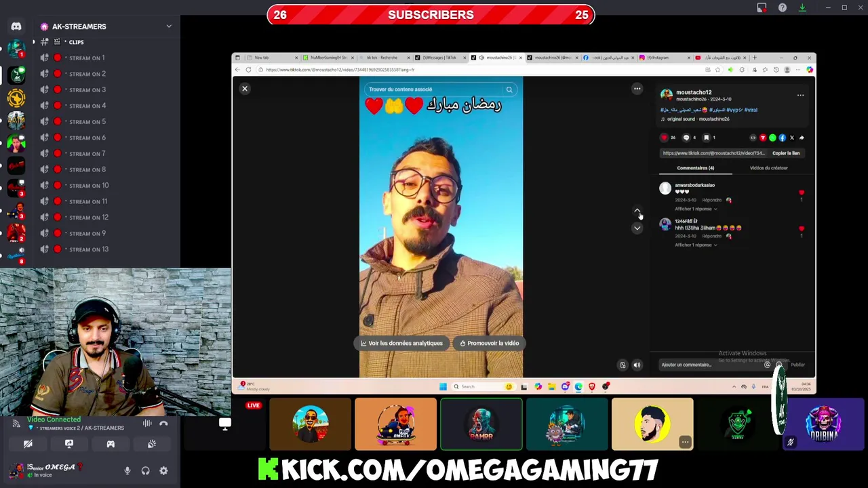Toggle noise suppression waveform icon

pos(147,424)
